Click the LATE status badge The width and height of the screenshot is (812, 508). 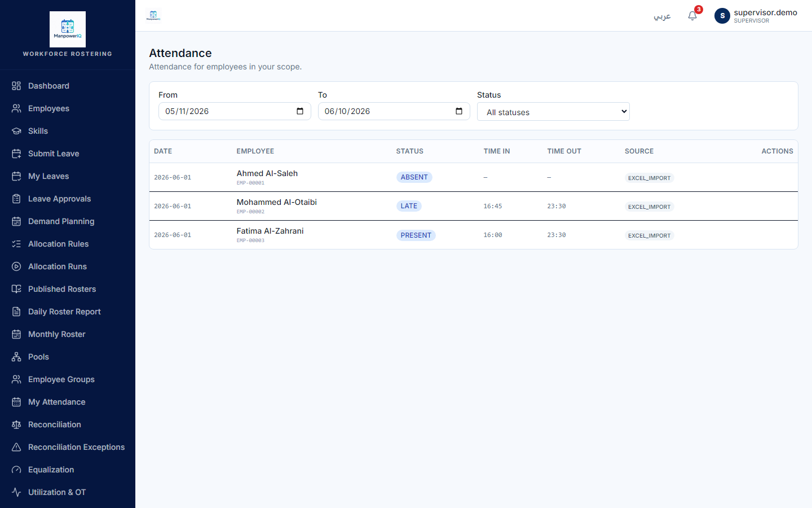[409, 206]
